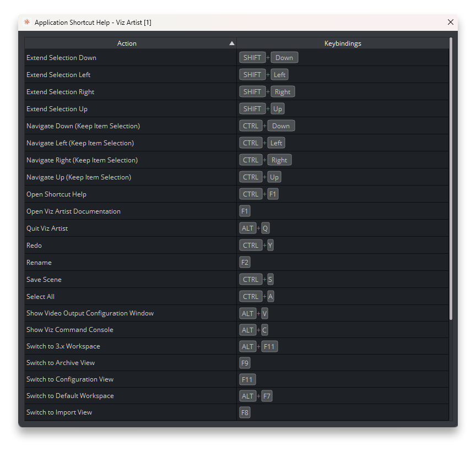The width and height of the screenshot is (476, 452).
Task: Click the Y key badge beside Redo
Action: click(270, 246)
